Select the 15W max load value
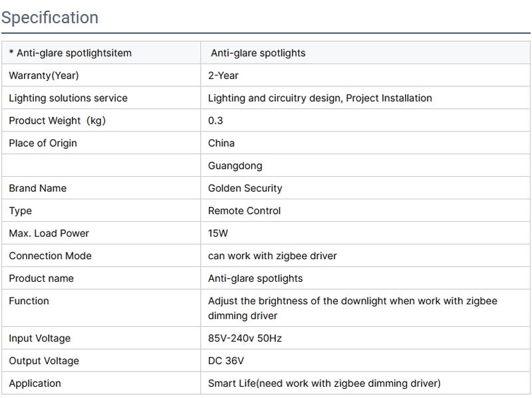532x398 pixels. [x=219, y=233]
